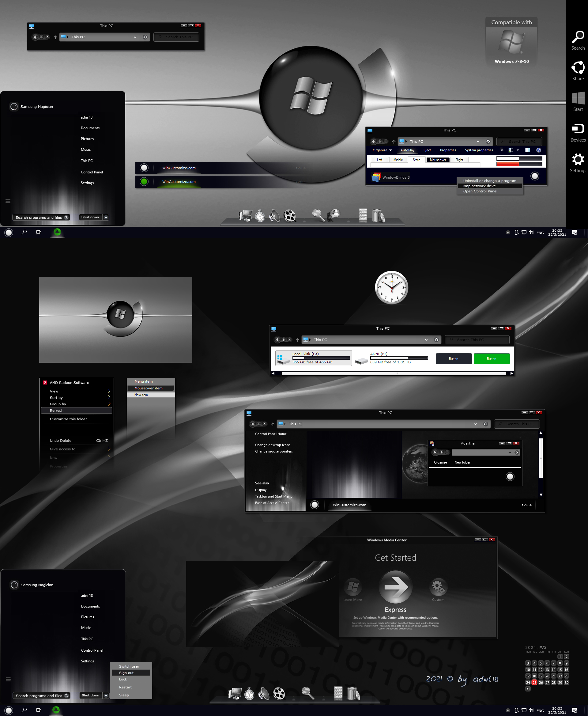
Task: Click Mouseover item in the sample menu
Action: 151,388
